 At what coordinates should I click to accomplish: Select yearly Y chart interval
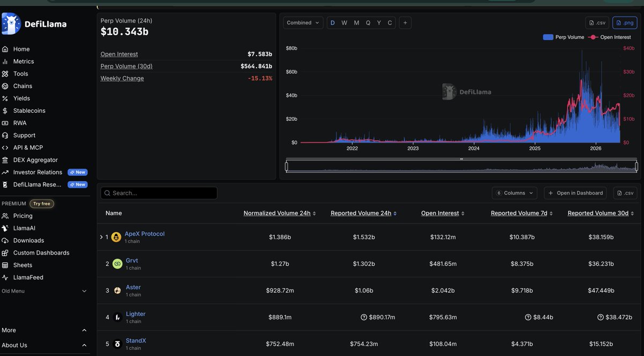pyautogui.click(x=379, y=23)
